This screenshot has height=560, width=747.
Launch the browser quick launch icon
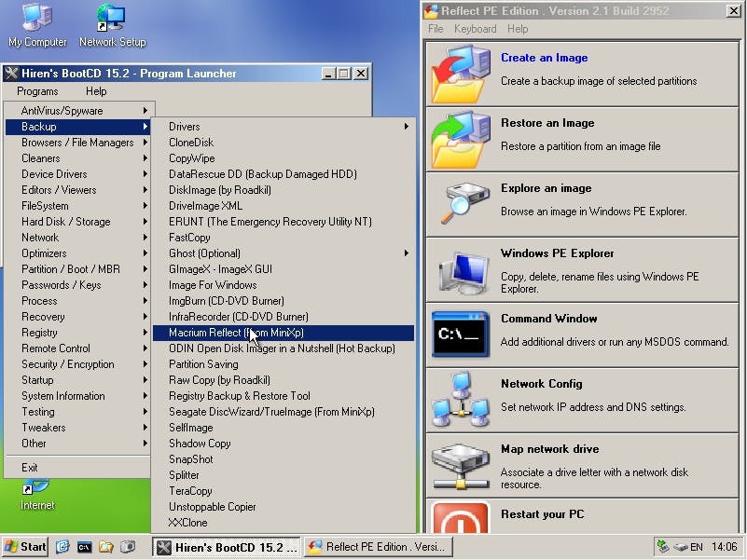pyautogui.click(x=62, y=547)
